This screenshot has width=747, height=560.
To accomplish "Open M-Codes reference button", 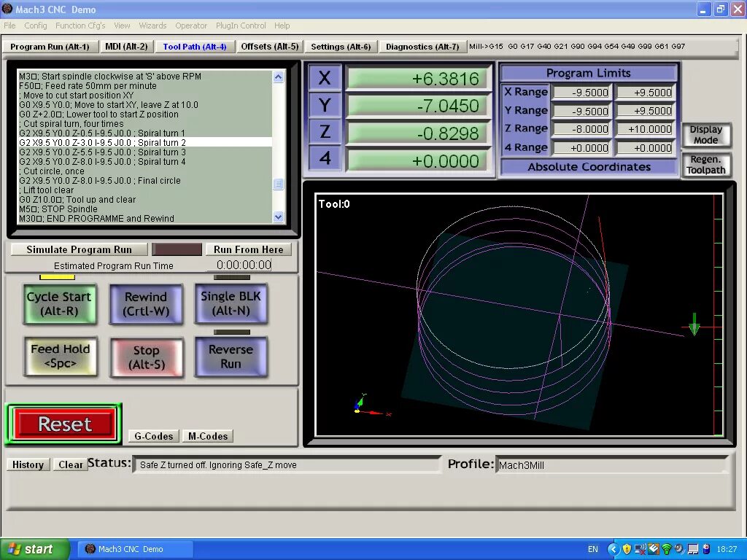I will pos(208,436).
